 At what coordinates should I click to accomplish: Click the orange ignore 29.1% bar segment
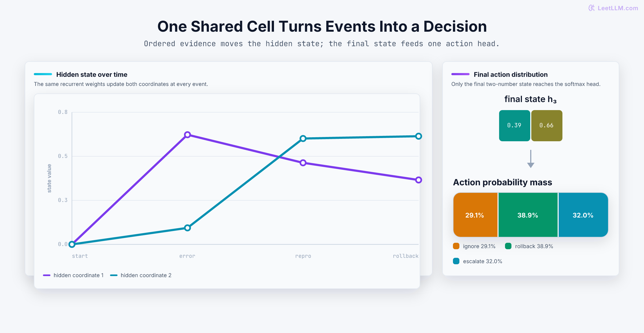pos(475,215)
